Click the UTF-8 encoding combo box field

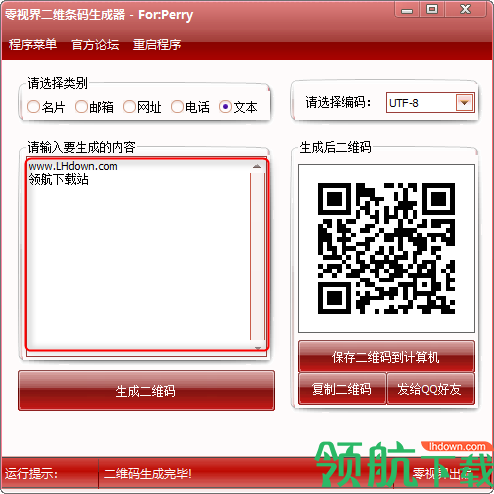(x=430, y=103)
